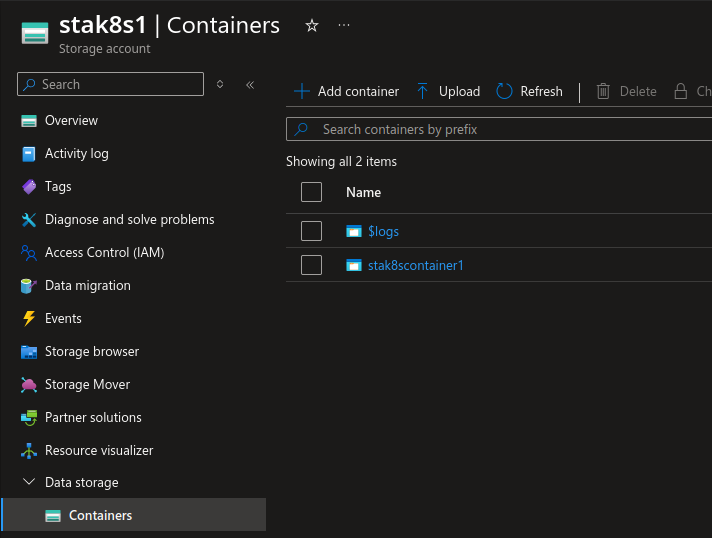Click the Diagnose and solve problems wrench icon
The height and width of the screenshot is (538, 712).
tap(29, 220)
